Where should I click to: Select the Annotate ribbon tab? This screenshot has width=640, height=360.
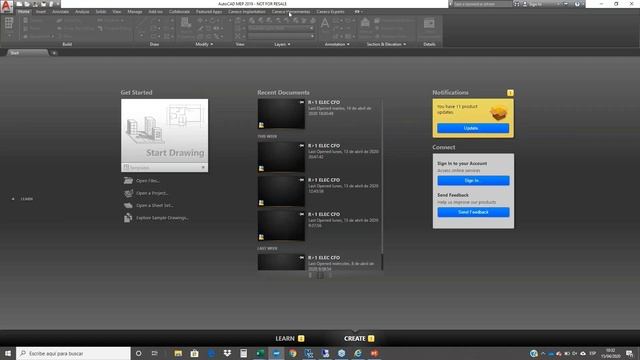coord(60,11)
